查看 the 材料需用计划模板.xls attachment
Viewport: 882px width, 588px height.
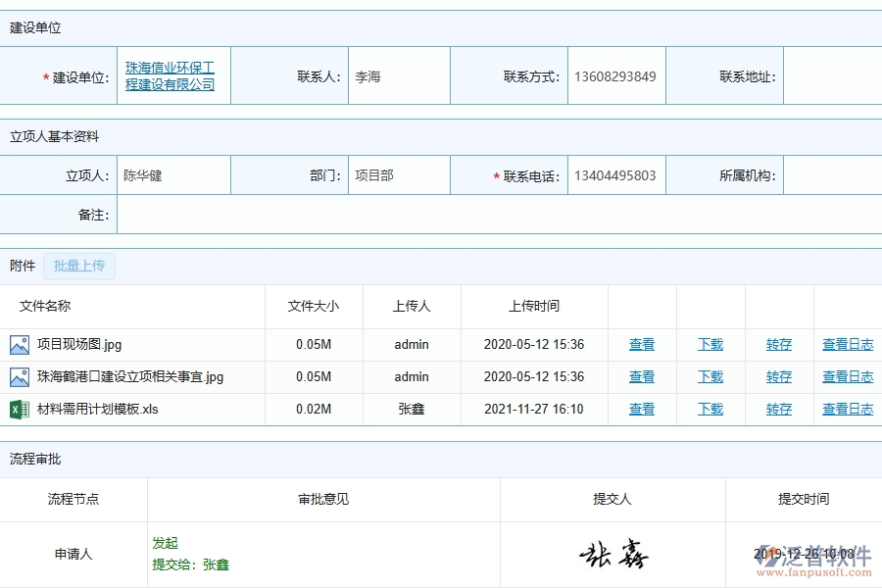[642, 409]
